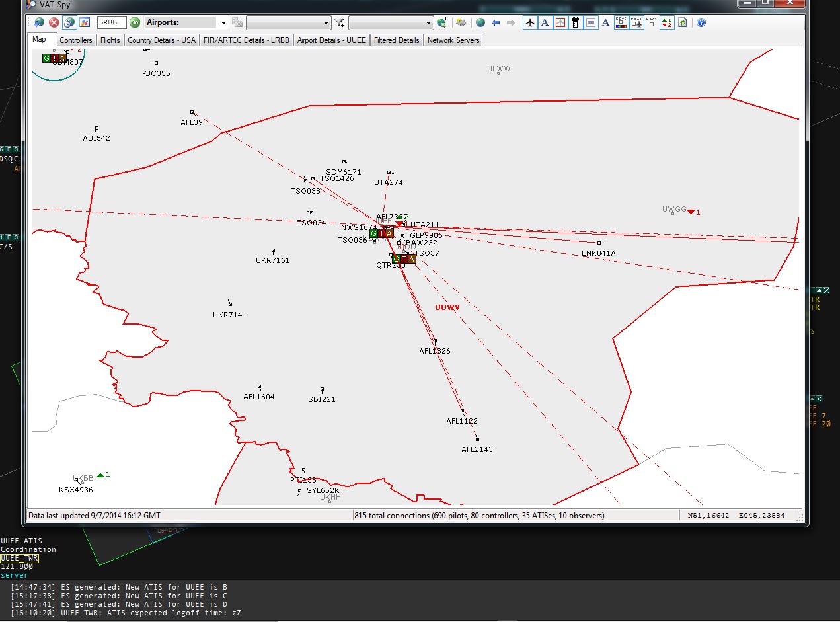This screenshot has width=840, height=622.
Task: Select aircraft UKR7161 on the map
Action: [x=273, y=251]
